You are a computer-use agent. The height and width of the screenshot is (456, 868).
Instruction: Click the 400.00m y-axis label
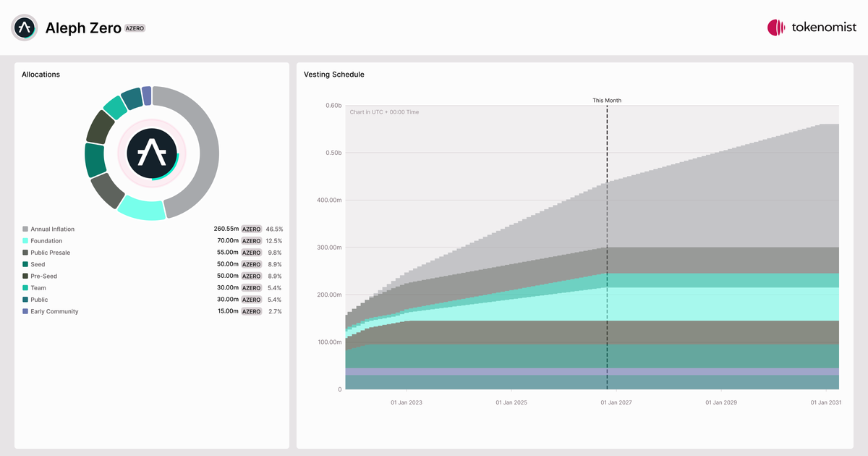329,200
